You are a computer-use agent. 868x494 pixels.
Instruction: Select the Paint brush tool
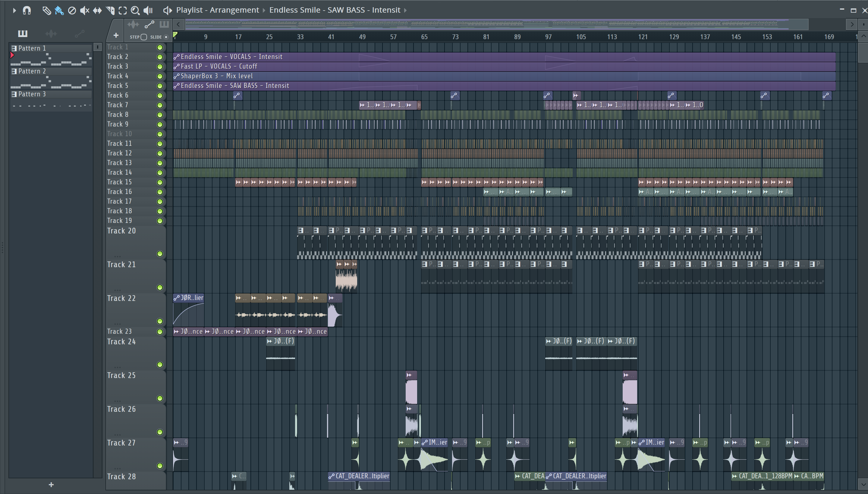[59, 11]
